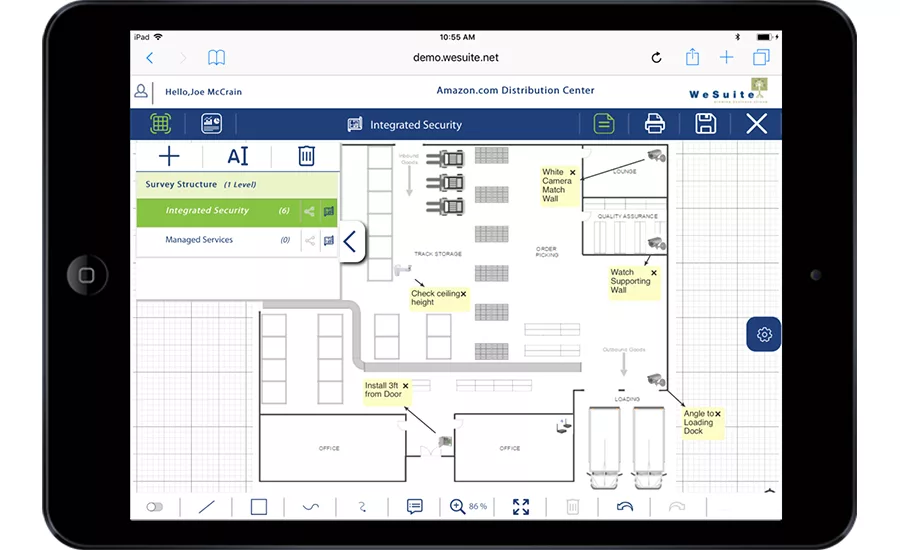This screenshot has height=550, width=900.
Task: Close the Check ceiling height note
Action: 463,294
